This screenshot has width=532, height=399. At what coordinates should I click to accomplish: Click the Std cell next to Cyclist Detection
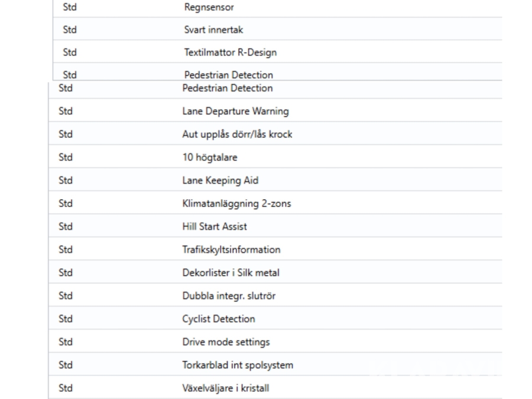(66, 319)
